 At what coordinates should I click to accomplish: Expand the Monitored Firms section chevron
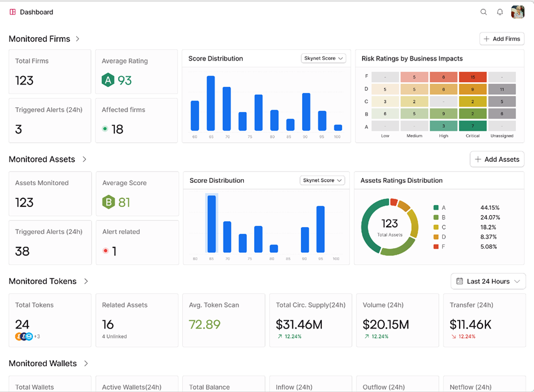(x=78, y=39)
